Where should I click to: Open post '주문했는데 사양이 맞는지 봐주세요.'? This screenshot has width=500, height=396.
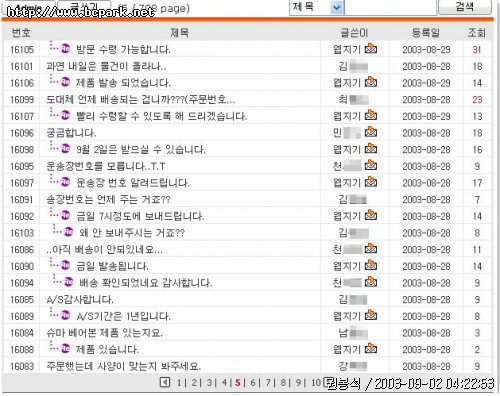point(124,366)
